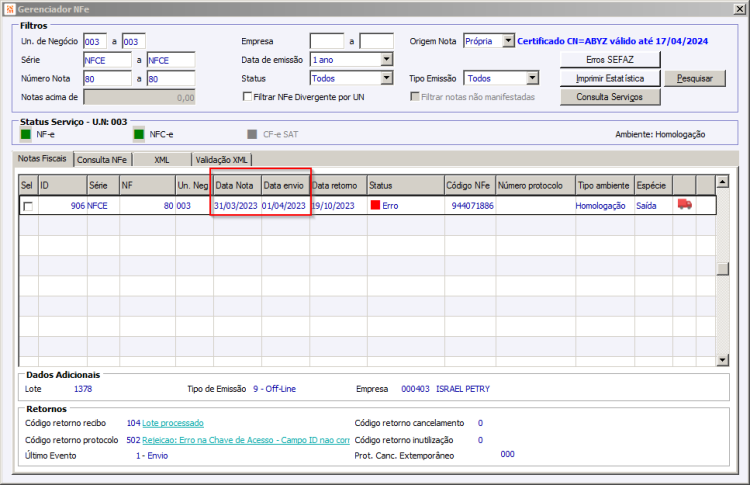The image size is (750, 485).
Task: Toggle Filtrar notas não manifestadas checkbox
Action: [415, 97]
